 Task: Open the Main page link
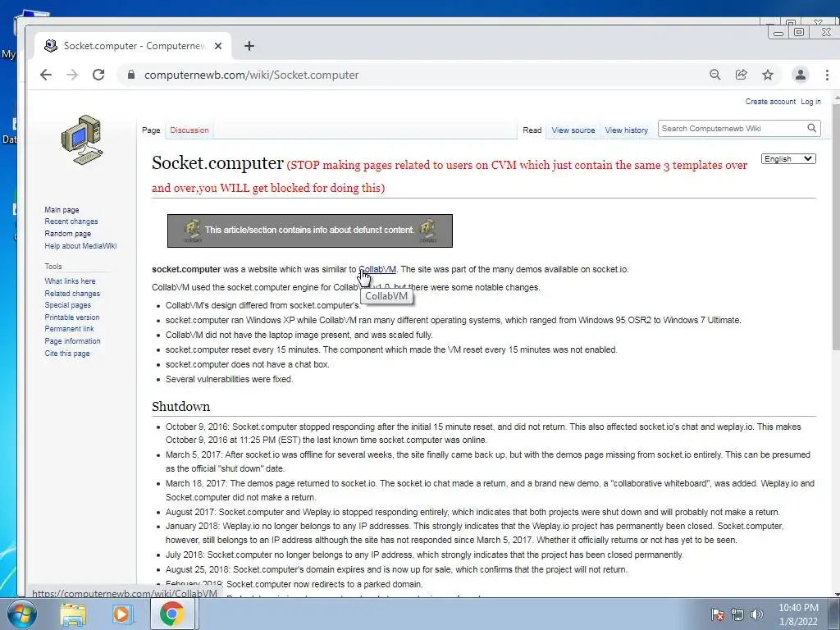62,209
